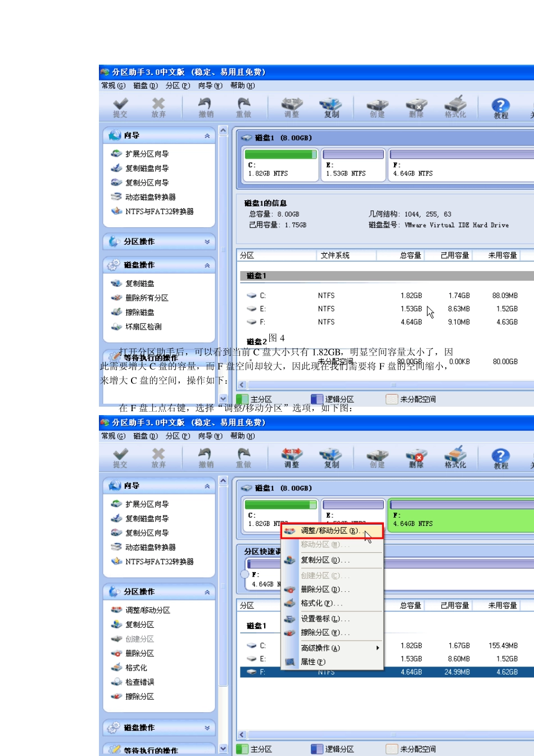Click 撤销 toolbar icon in upper screenshot
The height and width of the screenshot is (756, 534).
click(206, 108)
